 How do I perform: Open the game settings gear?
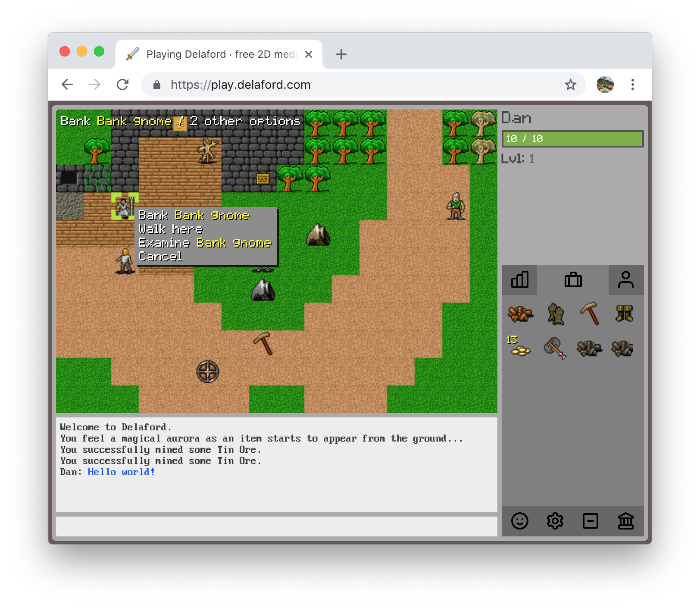coord(555,521)
